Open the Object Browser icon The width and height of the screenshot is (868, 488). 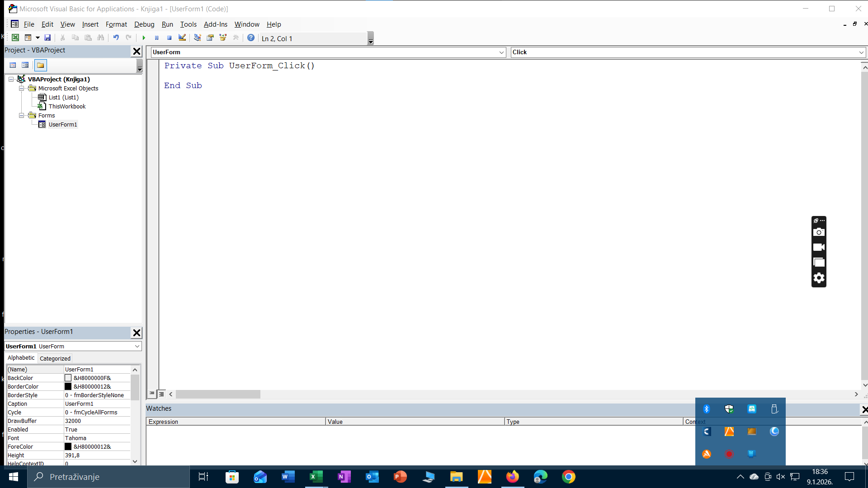tap(223, 38)
